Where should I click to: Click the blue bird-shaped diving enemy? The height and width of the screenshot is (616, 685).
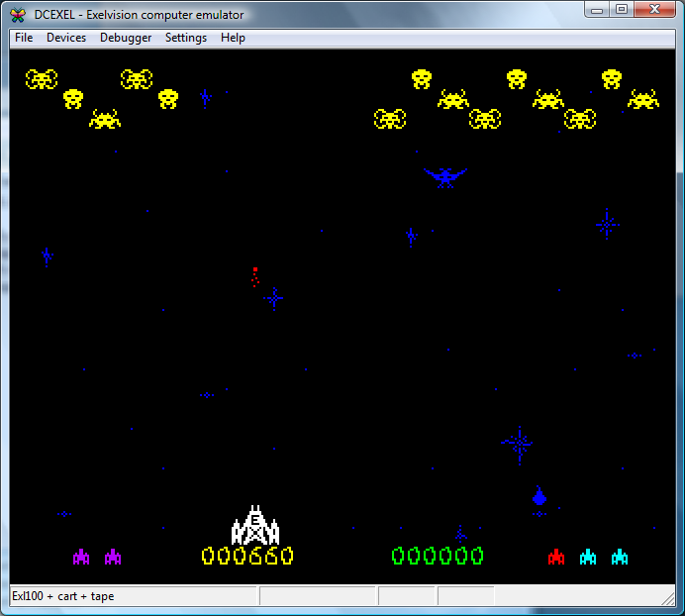[445, 177]
